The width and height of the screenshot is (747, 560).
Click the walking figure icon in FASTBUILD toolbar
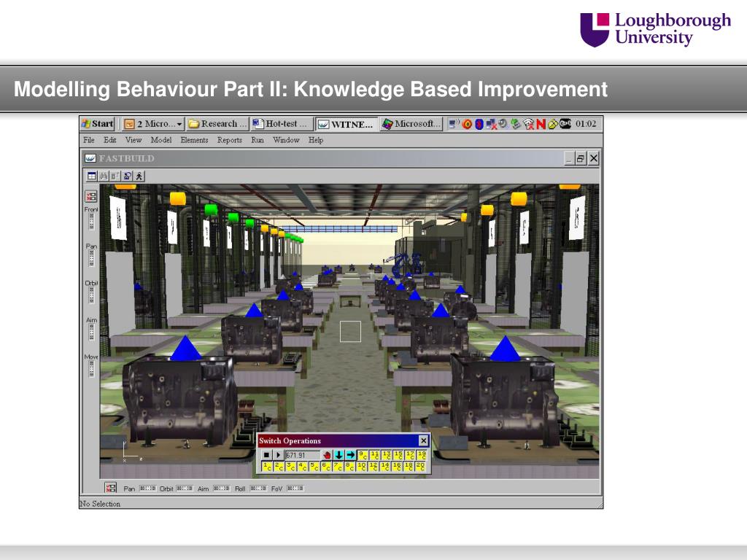(139, 176)
